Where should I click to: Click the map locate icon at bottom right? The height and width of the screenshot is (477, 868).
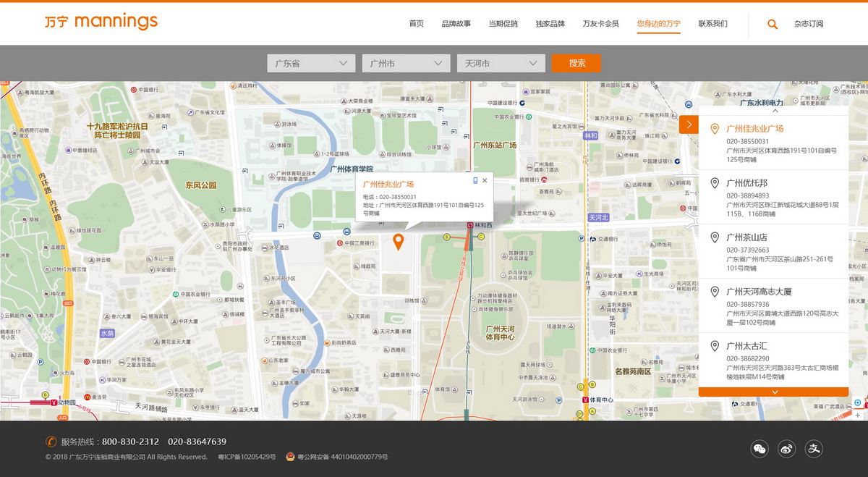pyautogui.click(x=858, y=403)
